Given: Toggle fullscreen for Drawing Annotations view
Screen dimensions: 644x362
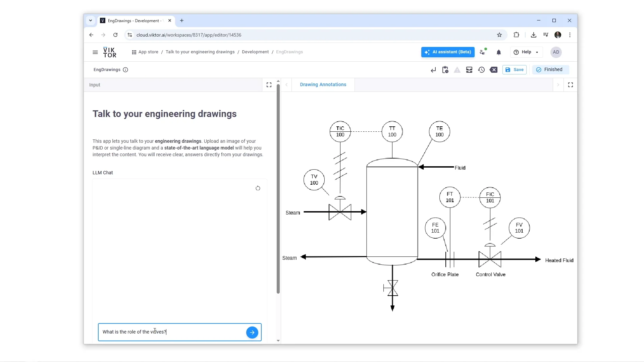Looking at the screenshot, I should tap(570, 85).
